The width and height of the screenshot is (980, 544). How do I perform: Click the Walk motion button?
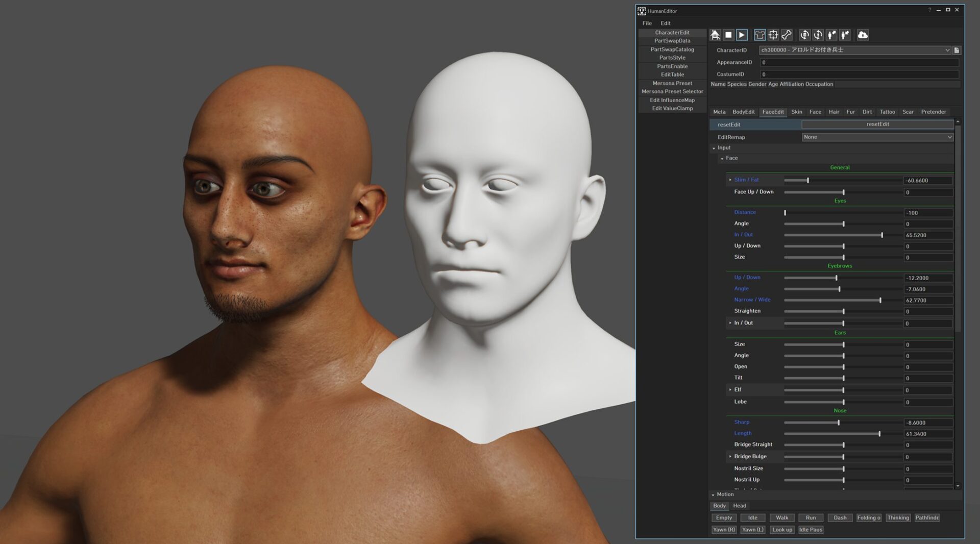click(782, 517)
